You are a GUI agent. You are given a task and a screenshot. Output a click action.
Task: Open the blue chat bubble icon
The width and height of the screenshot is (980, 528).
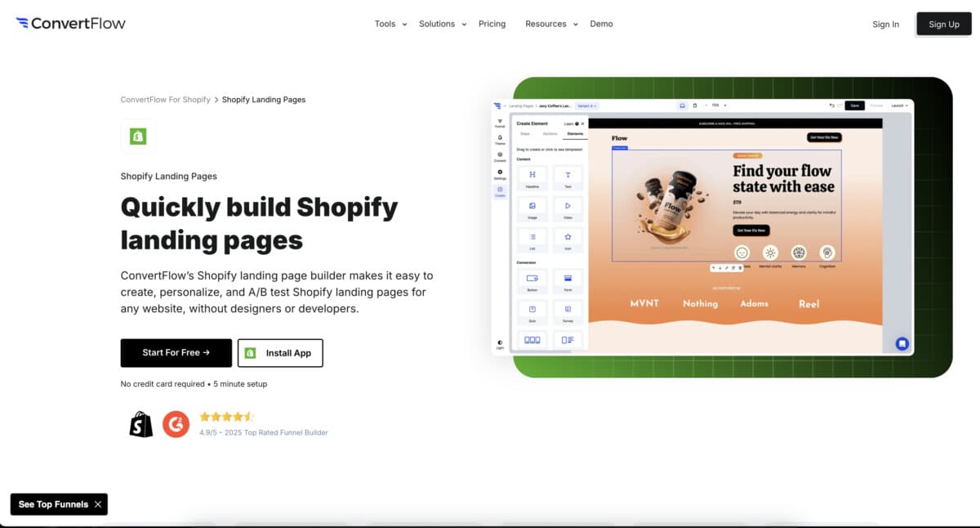point(902,344)
